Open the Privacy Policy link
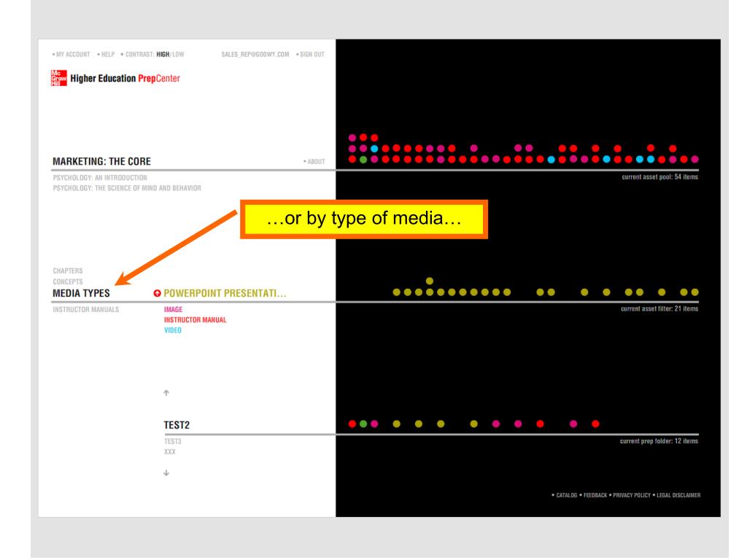Viewport: 747px width, 560px height. click(x=632, y=495)
